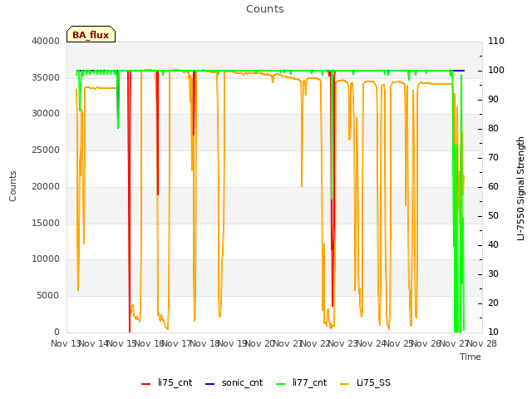Click the 80 right-axis tick label
The width and height of the screenshot is (532, 399).
493,129
